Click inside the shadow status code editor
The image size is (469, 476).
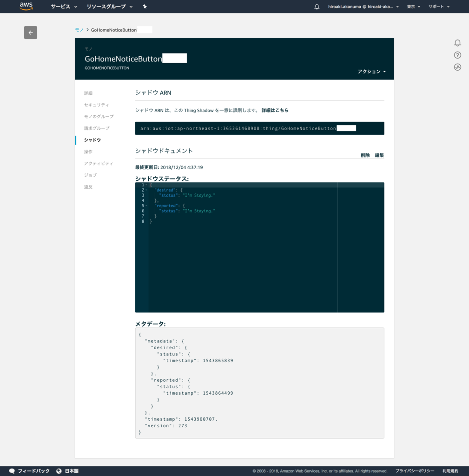pos(259,247)
